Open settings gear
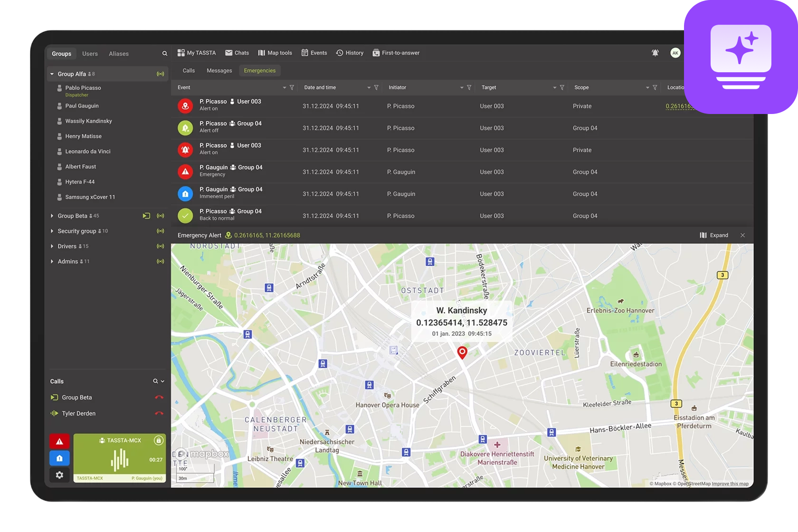The width and height of the screenshot is (798, 532). coord(59,475)
